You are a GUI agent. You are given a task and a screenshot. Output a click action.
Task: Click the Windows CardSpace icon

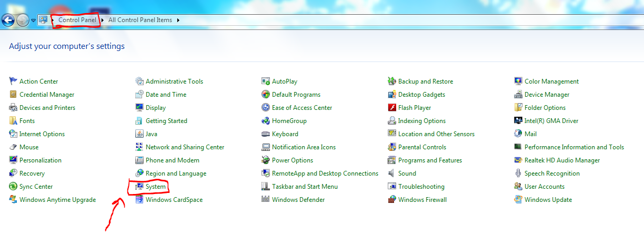139,199
